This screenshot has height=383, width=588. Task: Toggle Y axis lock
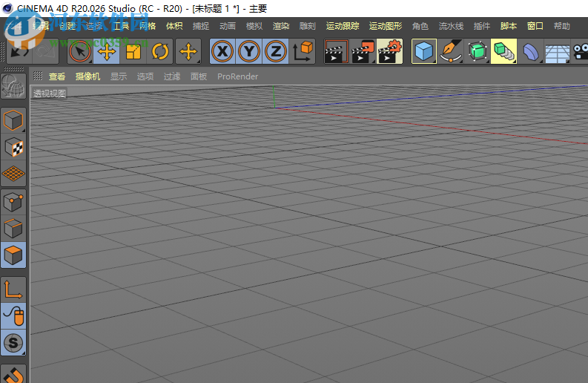249,51
